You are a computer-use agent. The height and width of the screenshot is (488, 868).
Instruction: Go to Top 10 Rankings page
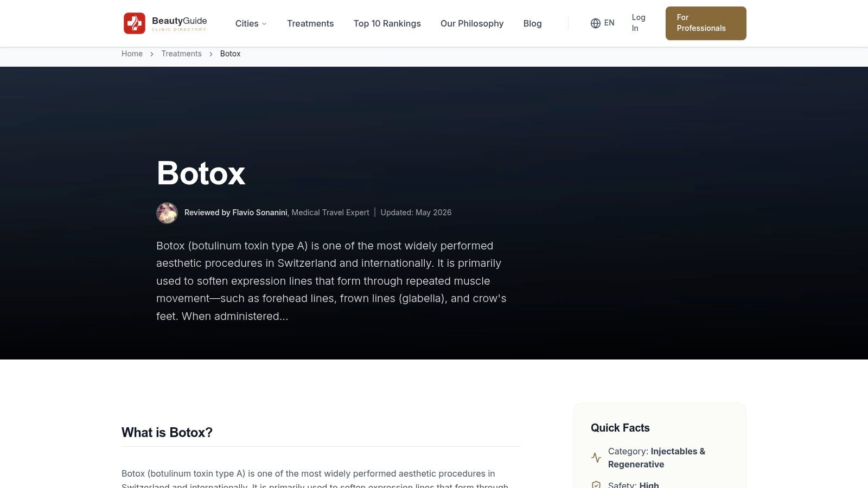pyautogui.click(x=387, y=23)
